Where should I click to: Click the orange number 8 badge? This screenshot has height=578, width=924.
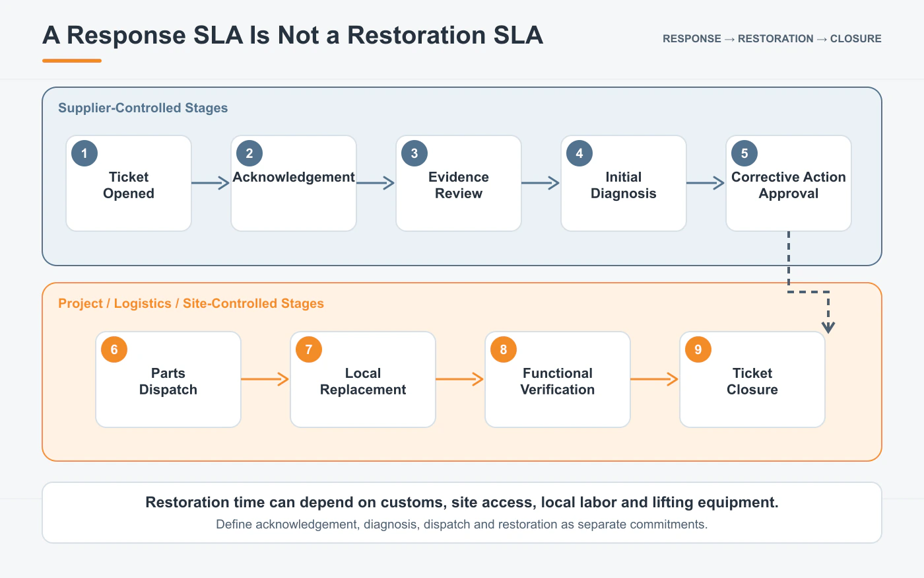pyautogui.click(x=504, y=349)
